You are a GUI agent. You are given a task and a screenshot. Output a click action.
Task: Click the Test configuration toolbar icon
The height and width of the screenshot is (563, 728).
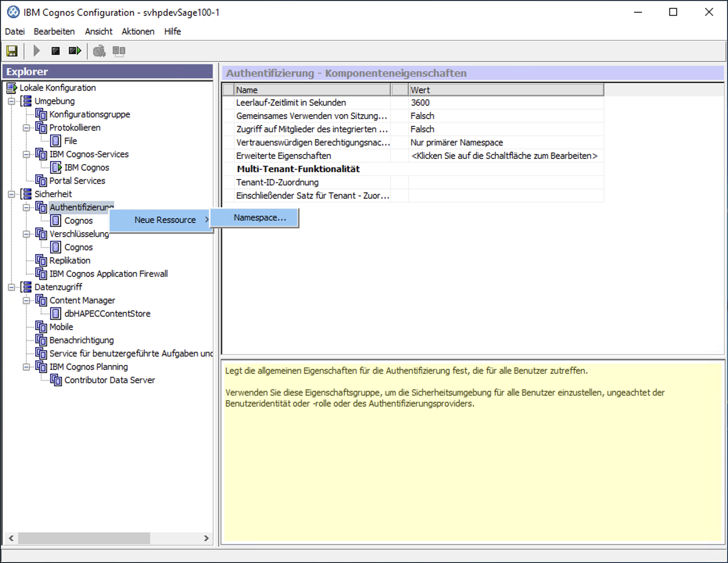tap(99, 51)
